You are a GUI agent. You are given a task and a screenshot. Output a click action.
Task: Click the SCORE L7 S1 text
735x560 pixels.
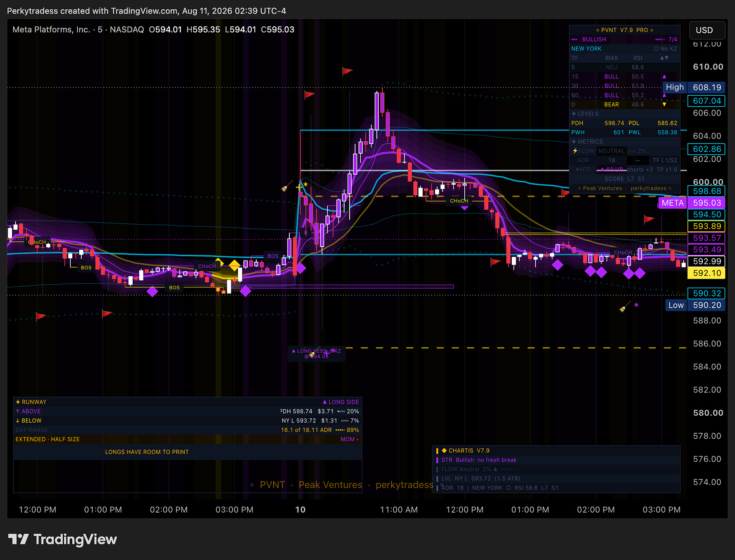tap(625, 179)
